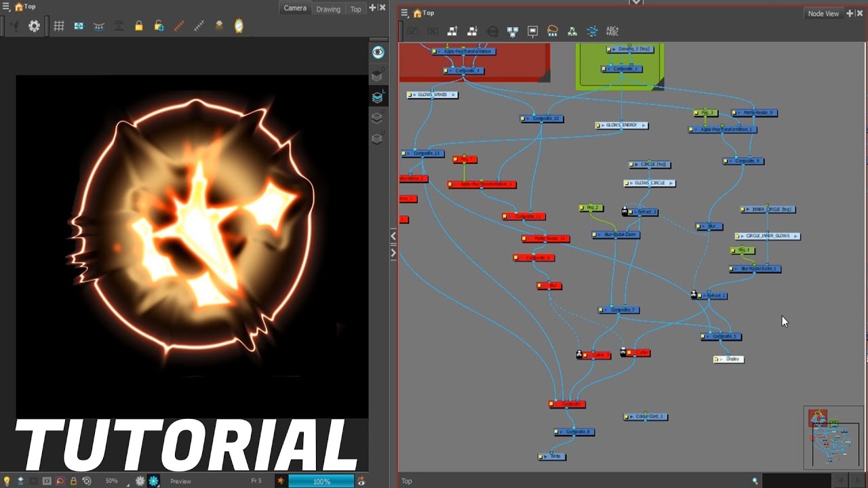Viewport: 868px width, 488px height.
Task: Click the navigator minimap thumbnail
Action: click(832, 438)
